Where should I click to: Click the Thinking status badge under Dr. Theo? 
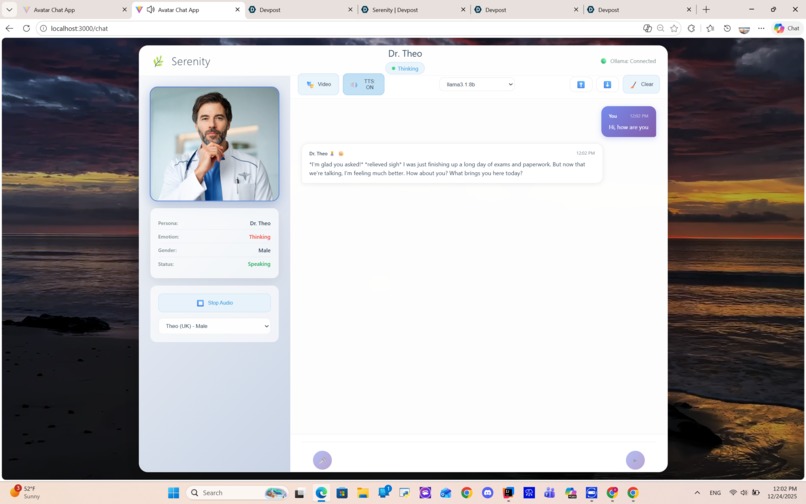pyautogui.click(x=405, y=68)
